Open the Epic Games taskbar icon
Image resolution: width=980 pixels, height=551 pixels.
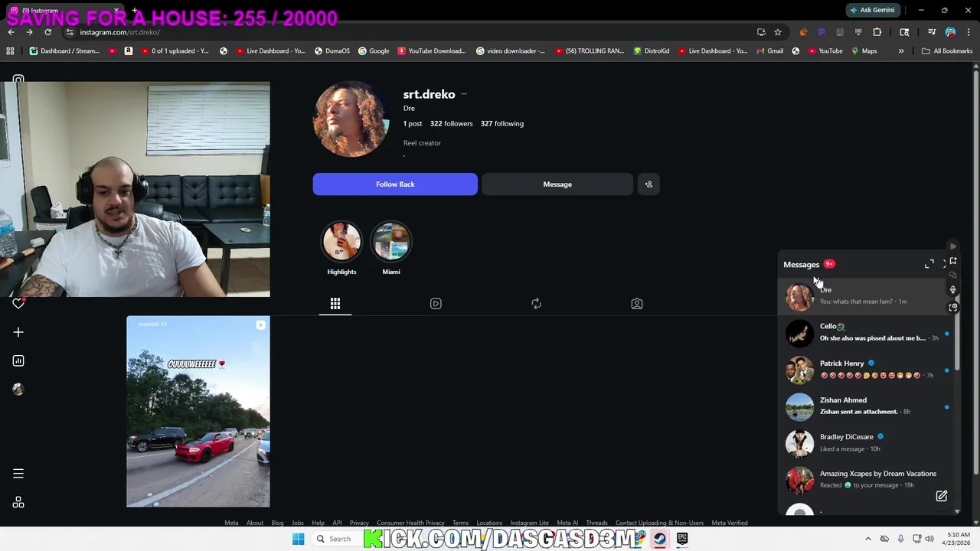(682, 539)
